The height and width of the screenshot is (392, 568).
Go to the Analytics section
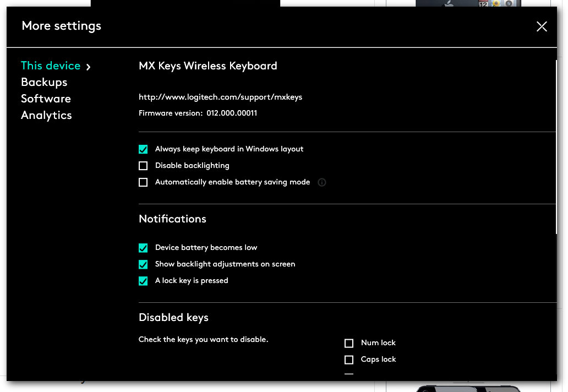tap(46, 115)
